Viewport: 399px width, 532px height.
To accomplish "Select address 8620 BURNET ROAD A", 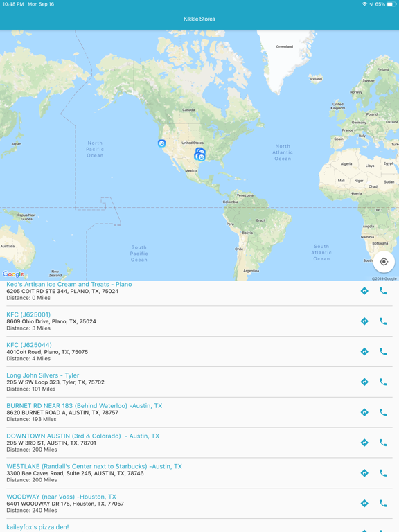I will (62, 413).
